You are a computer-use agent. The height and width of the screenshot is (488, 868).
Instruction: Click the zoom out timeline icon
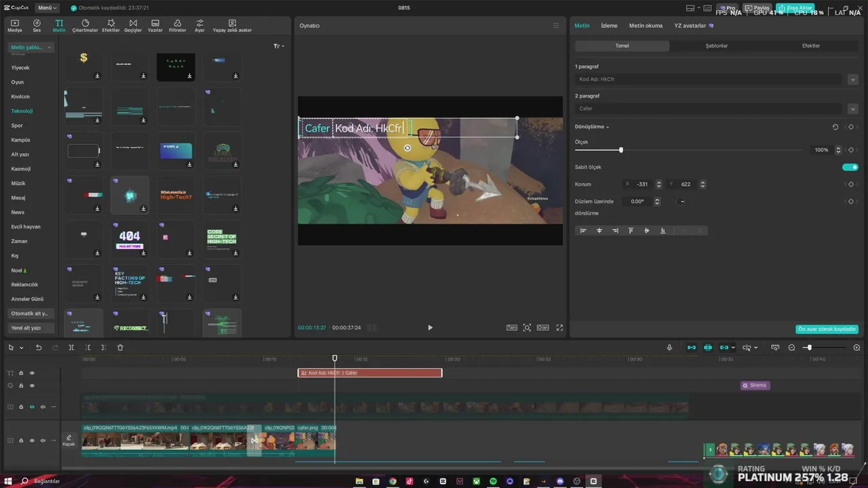point(791,348)
